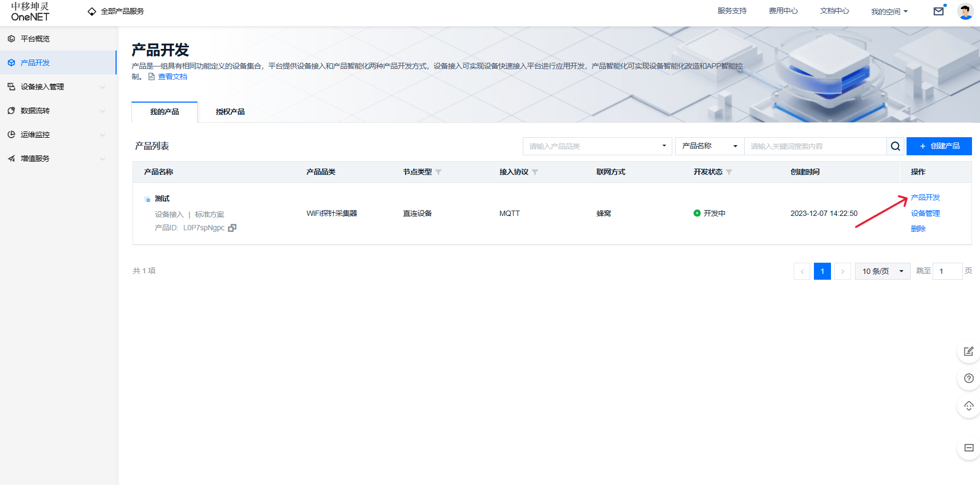This screenshot has height=485, width=980.
Task: Select page 1 in pagination
Action: pyautogui.click(x=822, y=271)
